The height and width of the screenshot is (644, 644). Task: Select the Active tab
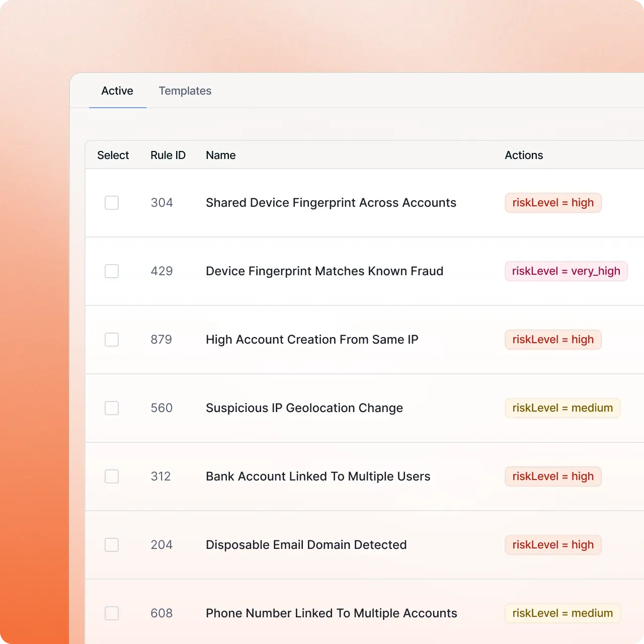tap(117, 91)
